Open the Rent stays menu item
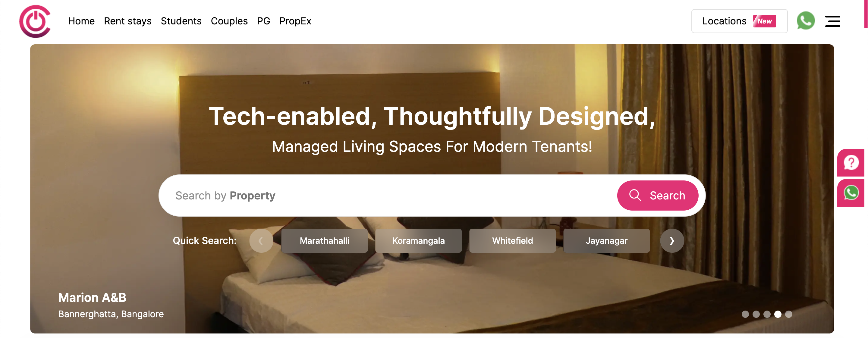 (128, 21)
